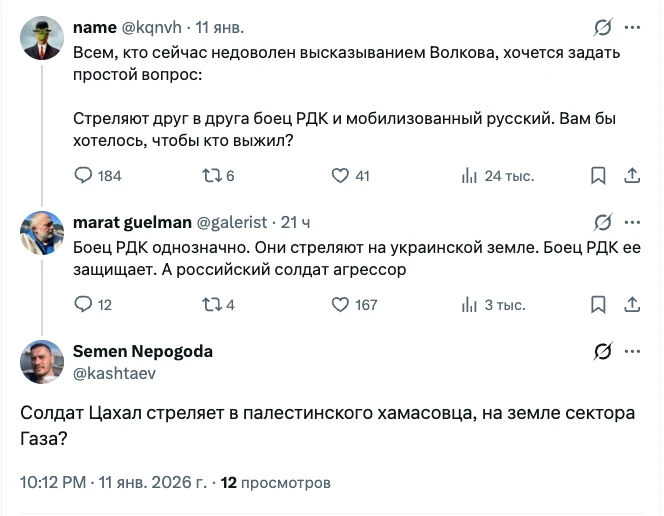
Task: Bookmark marat guelman's reply
Action: coord(598,305)
